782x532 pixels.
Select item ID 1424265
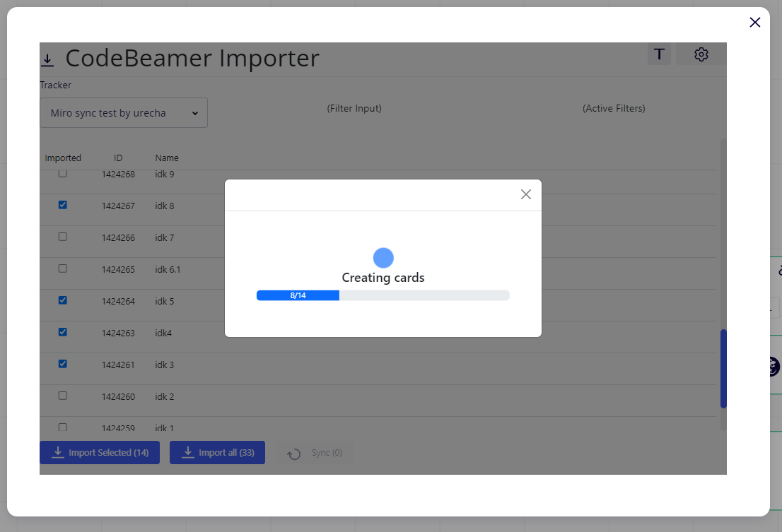click(x=118, y=269)
